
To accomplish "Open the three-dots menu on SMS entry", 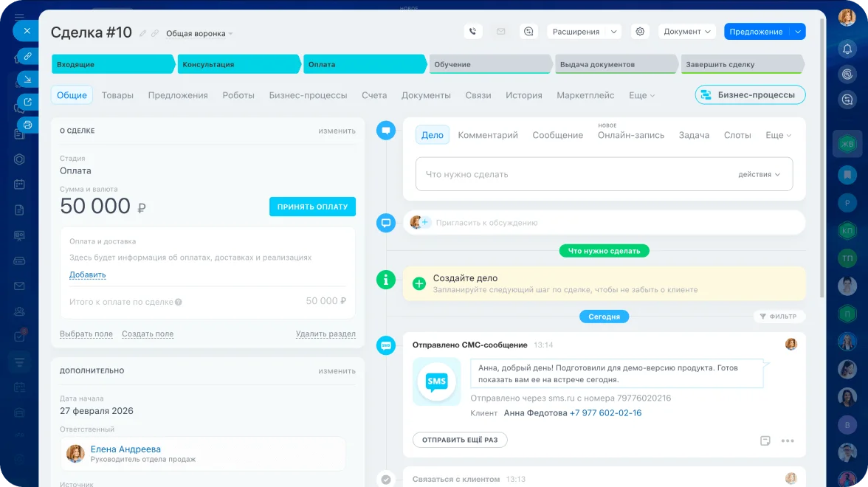I will [788, 441].
